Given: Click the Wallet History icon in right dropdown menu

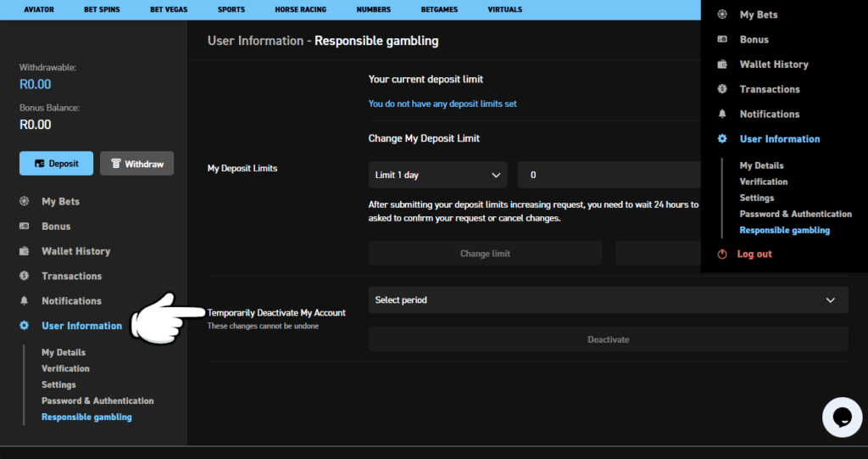Looking at the screenshot, I should click(x=722, y=64).
